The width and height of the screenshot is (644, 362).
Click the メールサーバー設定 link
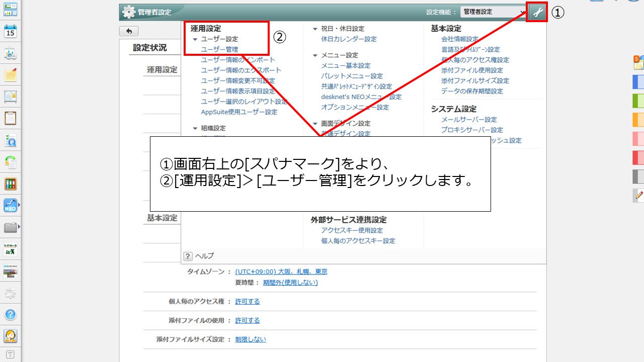468,120
